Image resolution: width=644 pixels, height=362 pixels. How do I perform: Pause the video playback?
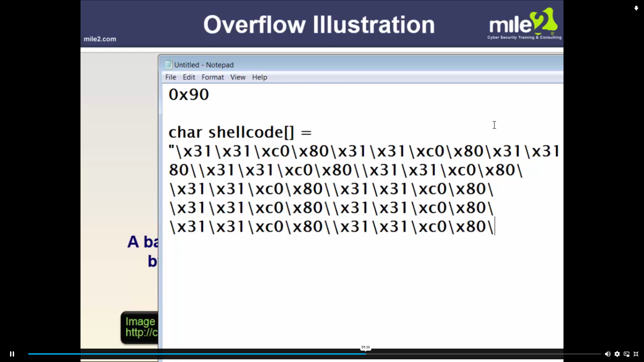pos(12,354)
